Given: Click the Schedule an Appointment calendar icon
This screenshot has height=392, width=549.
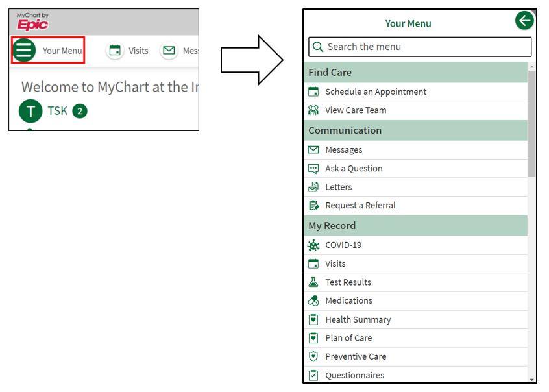Looking at the screenshot, I should (x=314, y=92).
